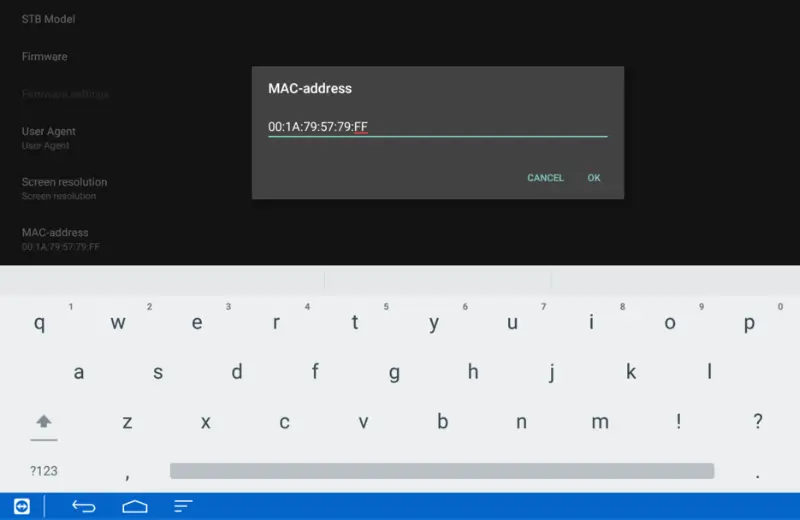Cancel the MAC-address dialog
Screen dimensions: 800x520
coord(545,178)
